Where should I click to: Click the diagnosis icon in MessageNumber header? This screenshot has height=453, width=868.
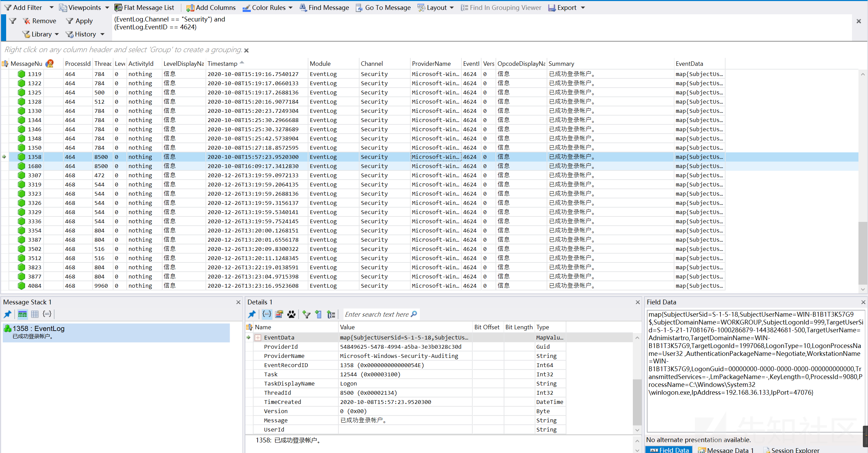coord(50,63)
